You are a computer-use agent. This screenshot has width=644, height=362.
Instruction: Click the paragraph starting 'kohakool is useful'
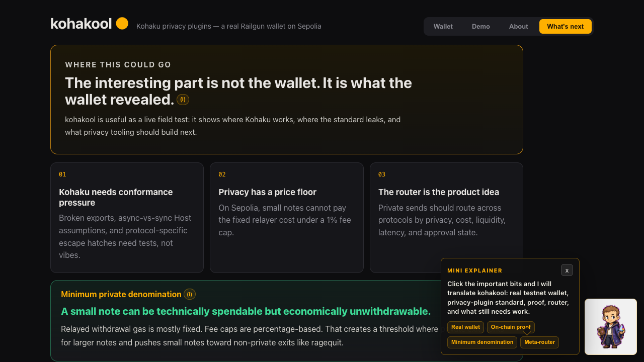233,126
